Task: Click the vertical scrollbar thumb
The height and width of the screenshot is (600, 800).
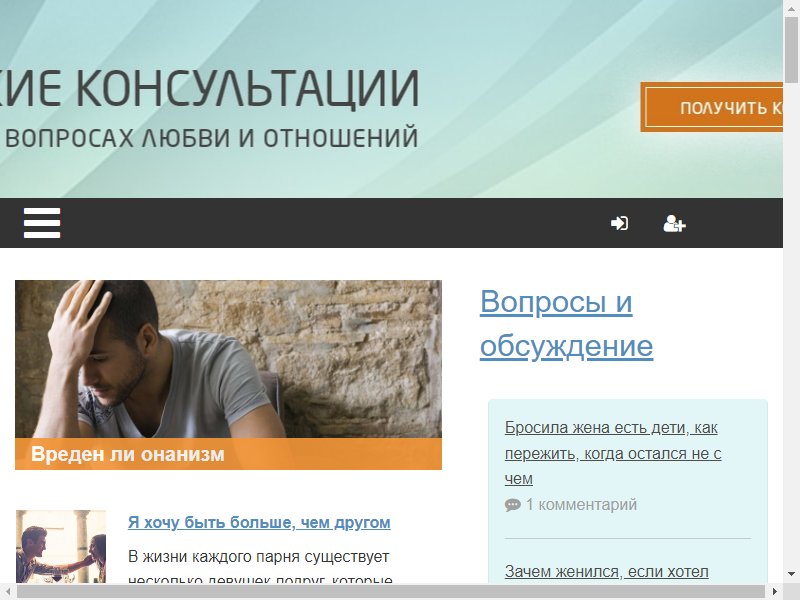Action: [x=791, y=49]
